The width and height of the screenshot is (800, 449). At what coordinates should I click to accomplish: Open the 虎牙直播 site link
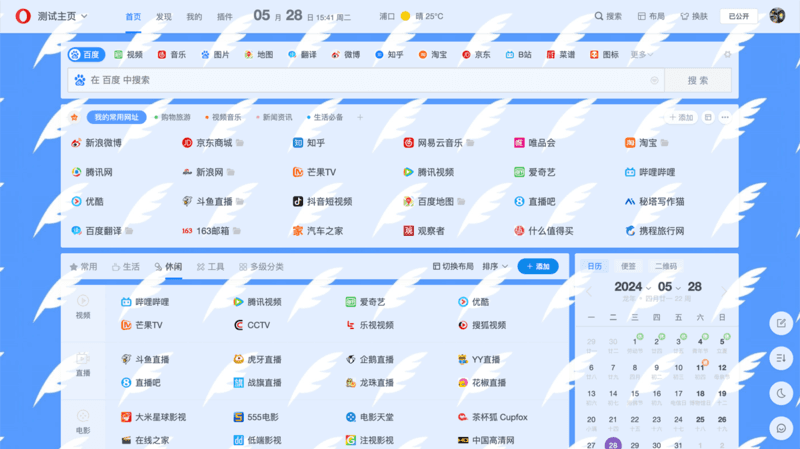click(258, 360)
